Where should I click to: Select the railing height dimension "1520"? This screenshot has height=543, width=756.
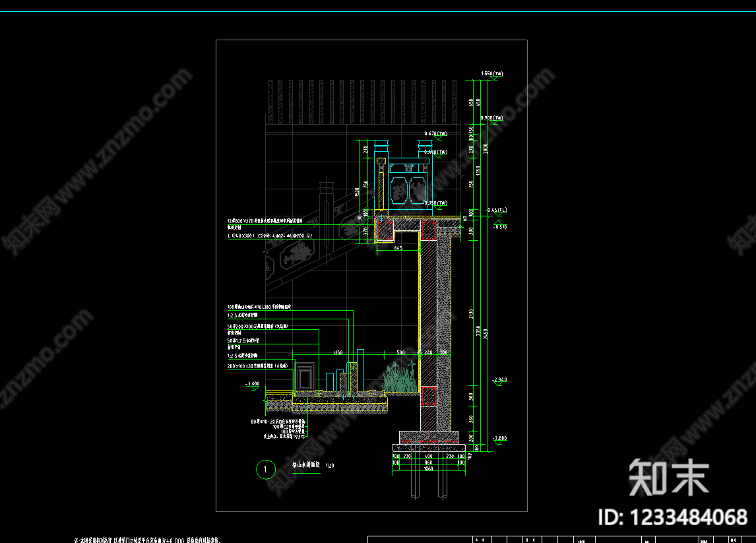(358, 192)
